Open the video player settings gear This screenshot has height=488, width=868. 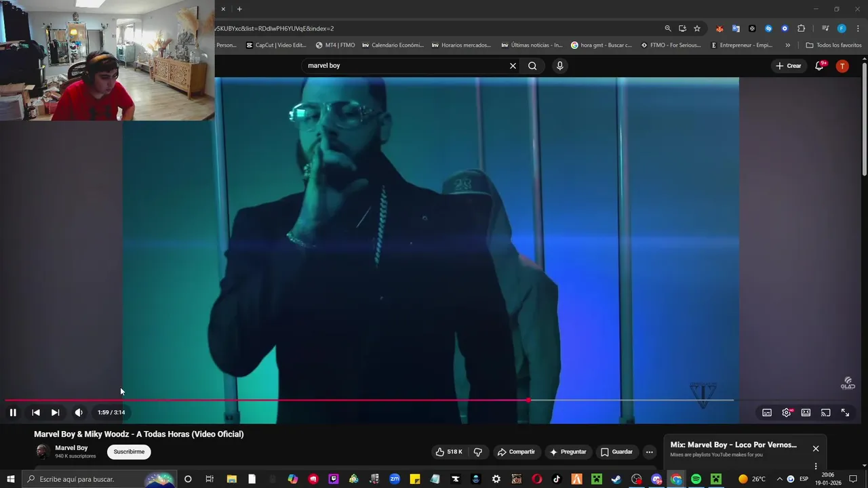click(787, 412)
